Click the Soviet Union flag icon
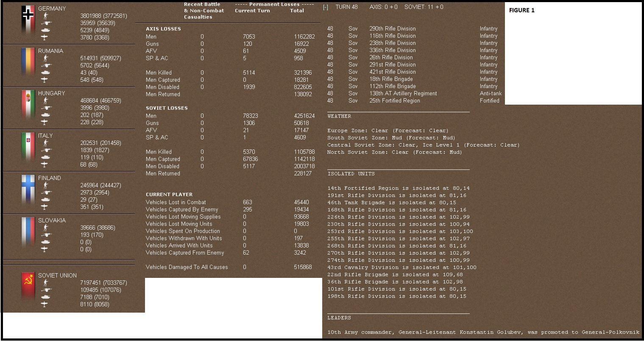The image size is (644, 341). [x=28, y=287]
